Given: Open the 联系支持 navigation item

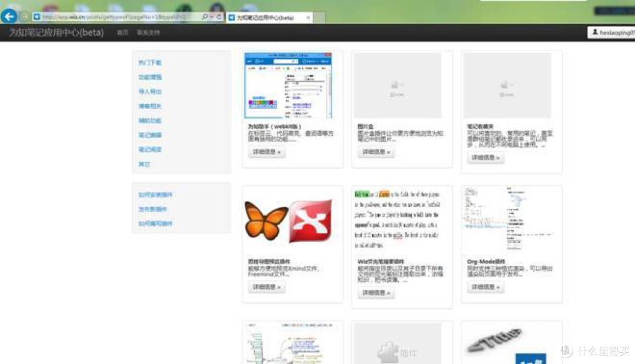Looking at the screenshot, I should (x=148, y=33).
